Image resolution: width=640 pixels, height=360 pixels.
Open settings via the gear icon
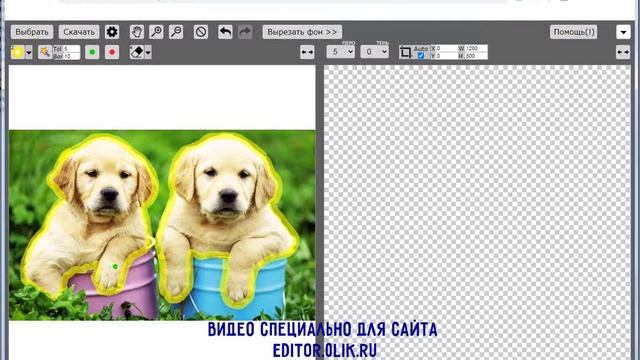click(x=112, y=32)
